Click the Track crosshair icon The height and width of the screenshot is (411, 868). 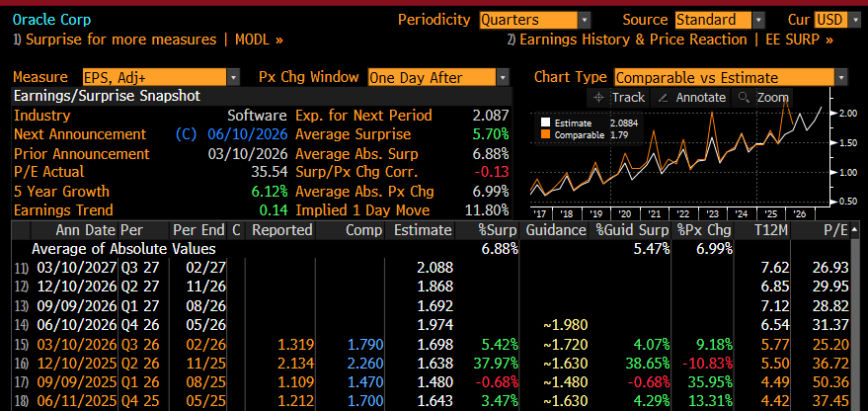pos(598,98)
